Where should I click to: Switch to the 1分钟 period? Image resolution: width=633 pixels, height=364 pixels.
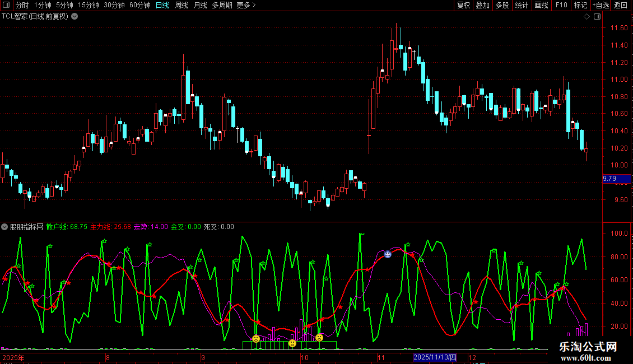[x=43, y=5]
